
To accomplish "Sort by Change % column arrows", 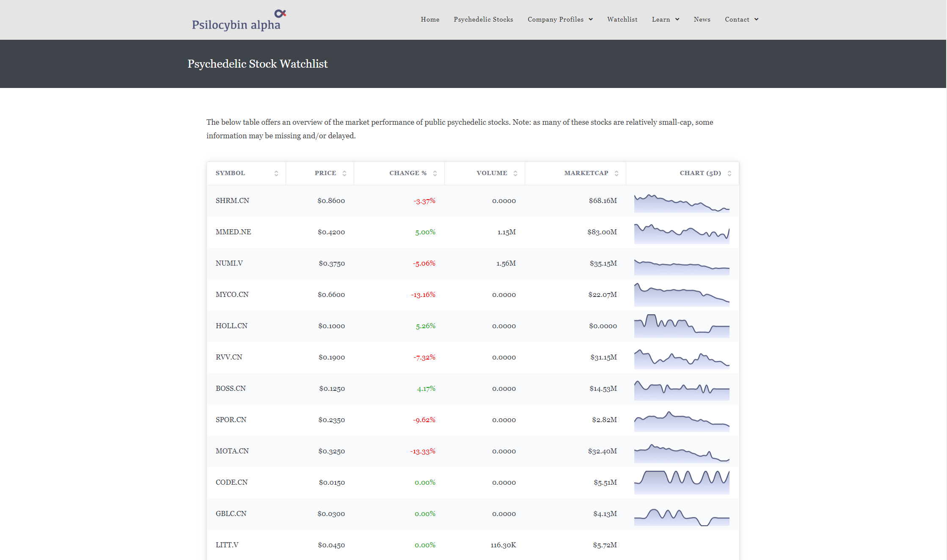I will pos(435,173).
